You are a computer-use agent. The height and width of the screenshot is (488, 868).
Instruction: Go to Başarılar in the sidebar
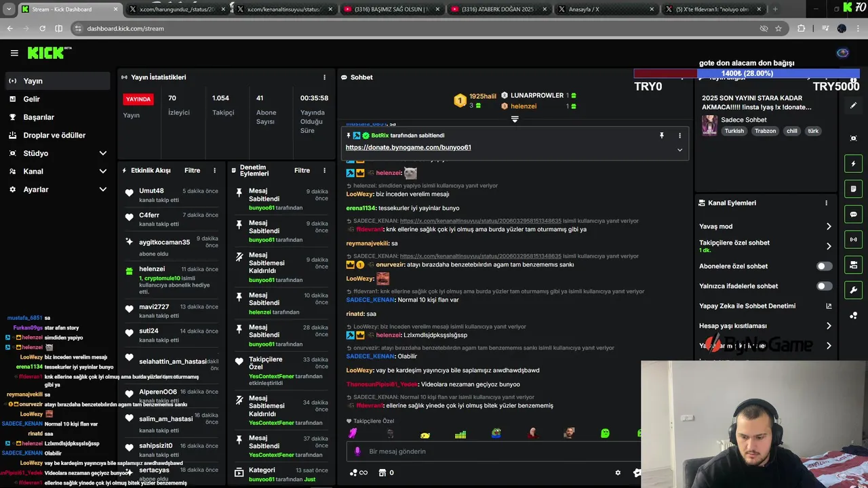coord(57,117)
